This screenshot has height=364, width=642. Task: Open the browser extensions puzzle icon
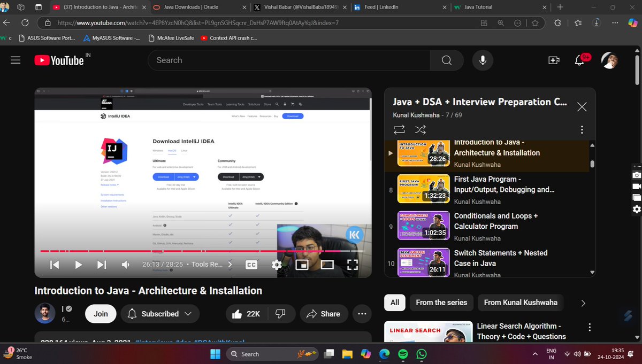pyautogui.click(x=557, y=23)
